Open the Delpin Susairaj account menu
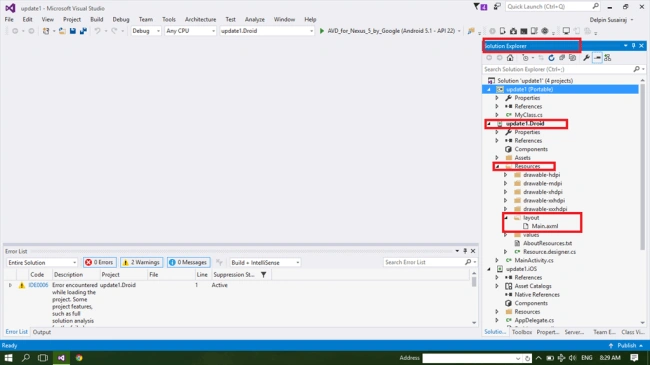The height and width of the screenshot is (365, 650). click(x=611, y=20)
